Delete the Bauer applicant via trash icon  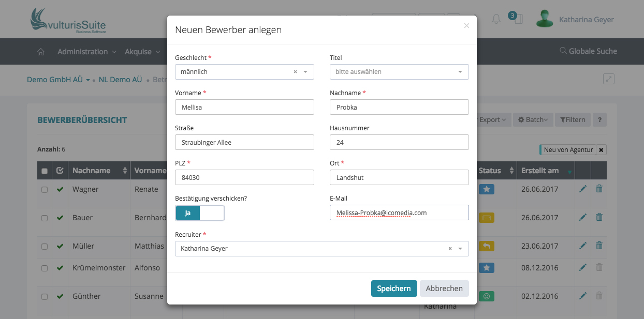(599, 218)
